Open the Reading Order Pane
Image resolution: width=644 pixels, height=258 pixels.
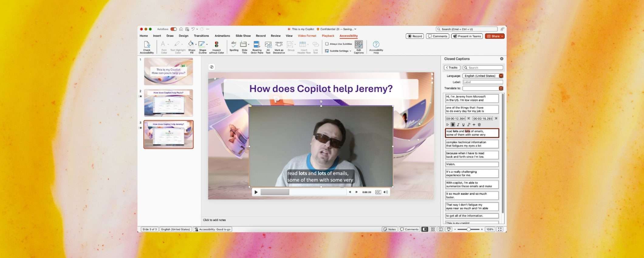pyautogui.click(x=257, y=45)
